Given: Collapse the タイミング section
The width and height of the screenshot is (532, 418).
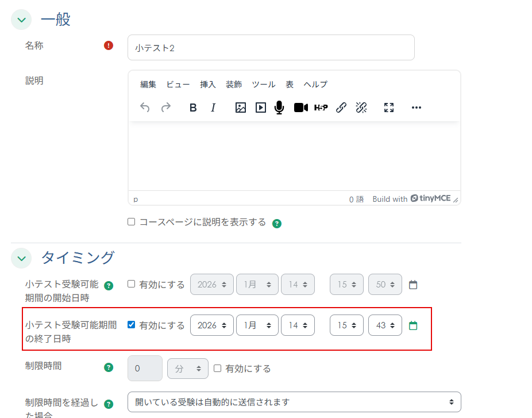Looking at the screenshot, I should 21,258.
